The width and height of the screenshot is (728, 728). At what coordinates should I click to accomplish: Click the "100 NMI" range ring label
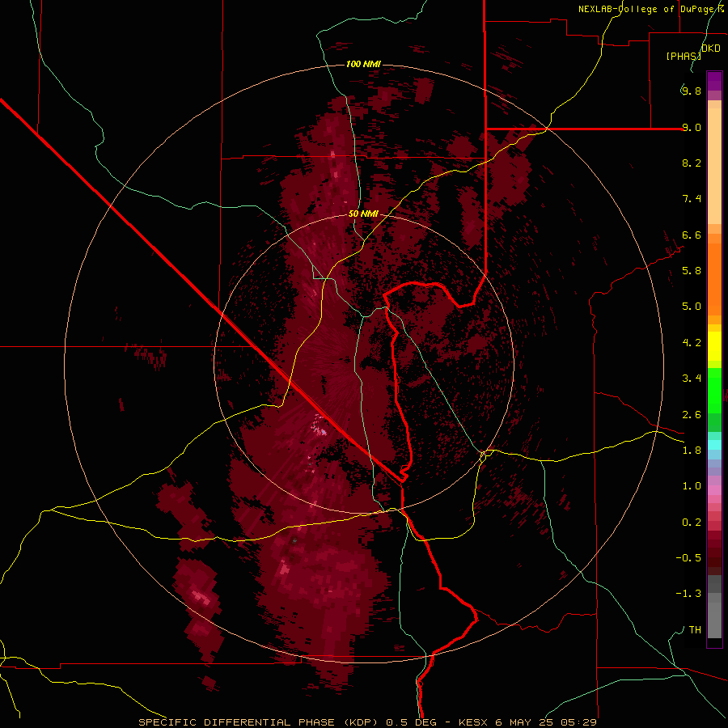363,64
